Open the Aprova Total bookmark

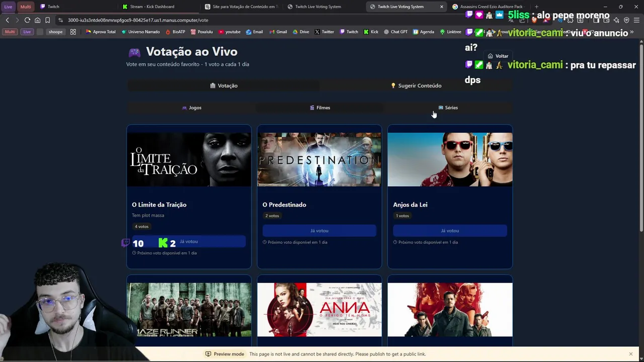coord(101,32)
